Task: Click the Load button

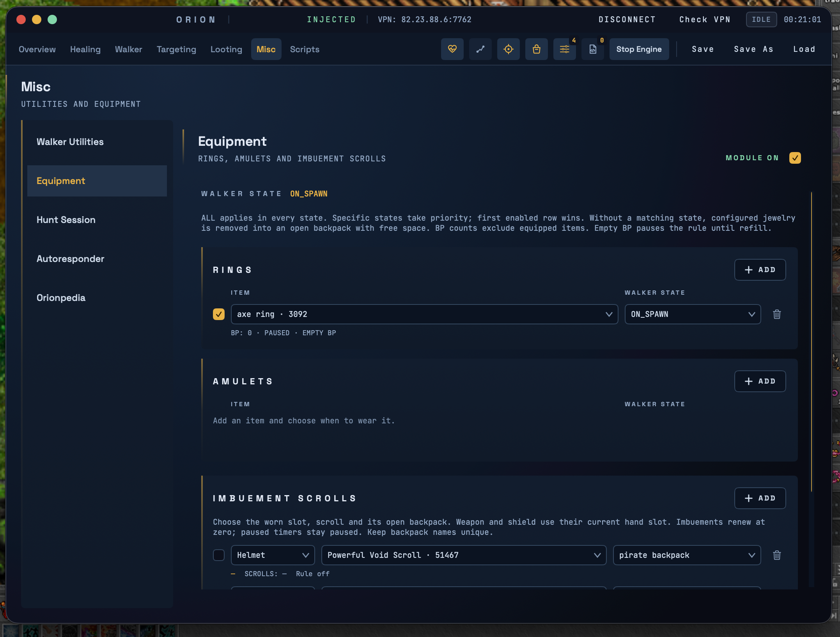Action: [804, 49]
